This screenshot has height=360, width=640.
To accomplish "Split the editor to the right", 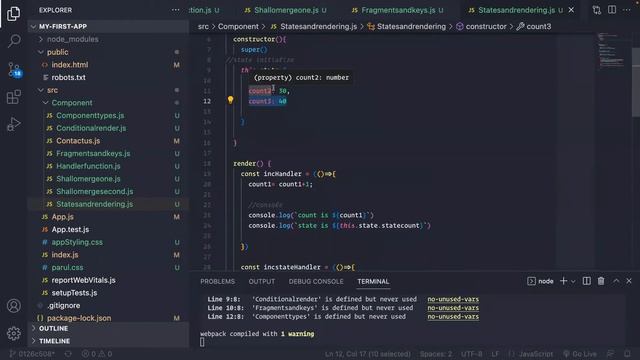I will [612, 10].
